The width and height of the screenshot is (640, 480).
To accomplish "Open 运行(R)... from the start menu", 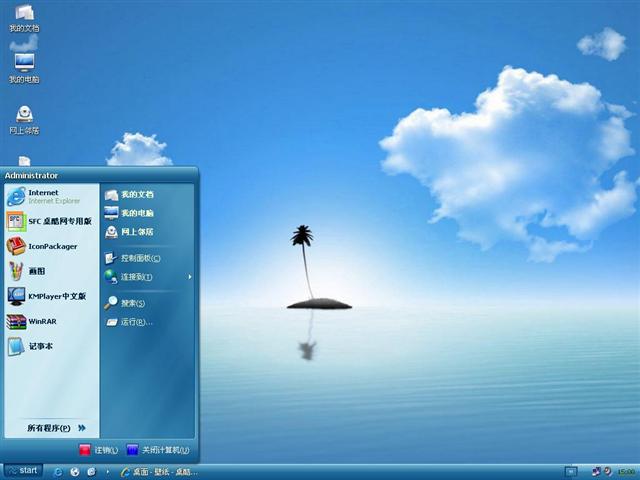I will coord(148,322).
